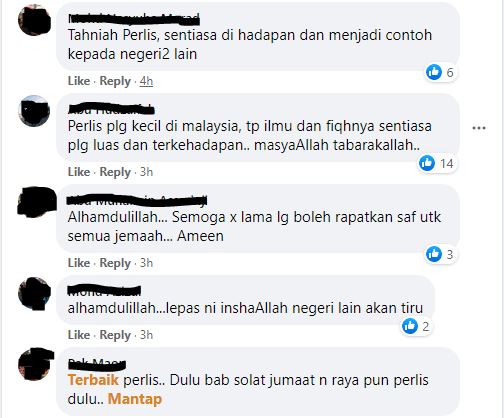The width and height of the screenshot is (504, 418).
Task: Reply to the 'rapatkan saf' comment
Action: (115, 263)
